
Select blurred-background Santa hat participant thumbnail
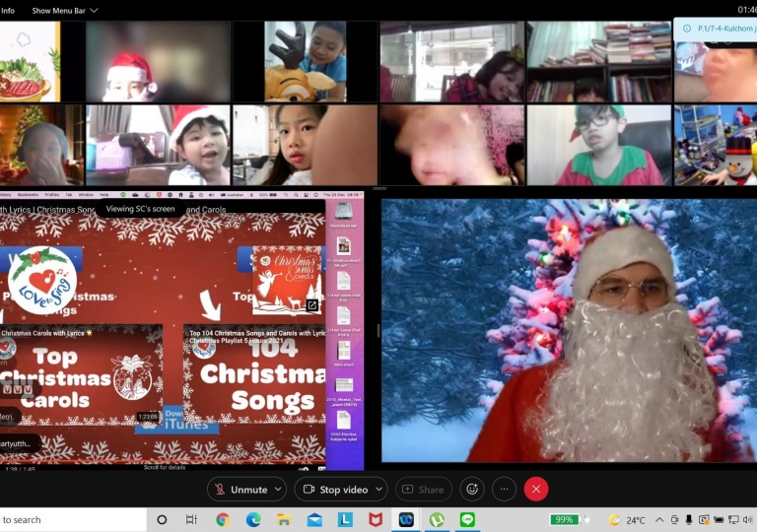[x=158, y=61]
